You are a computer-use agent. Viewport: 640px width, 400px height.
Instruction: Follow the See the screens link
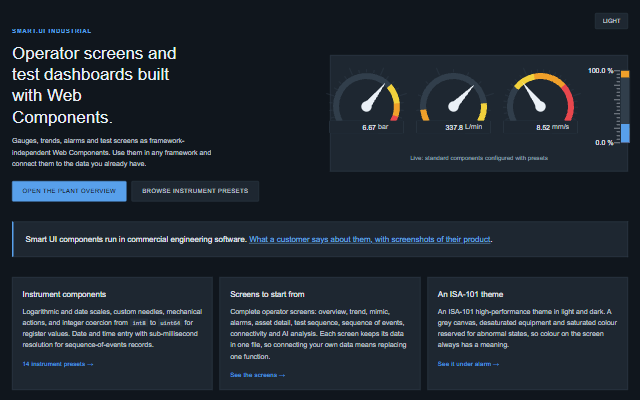(x=257, y=375)
